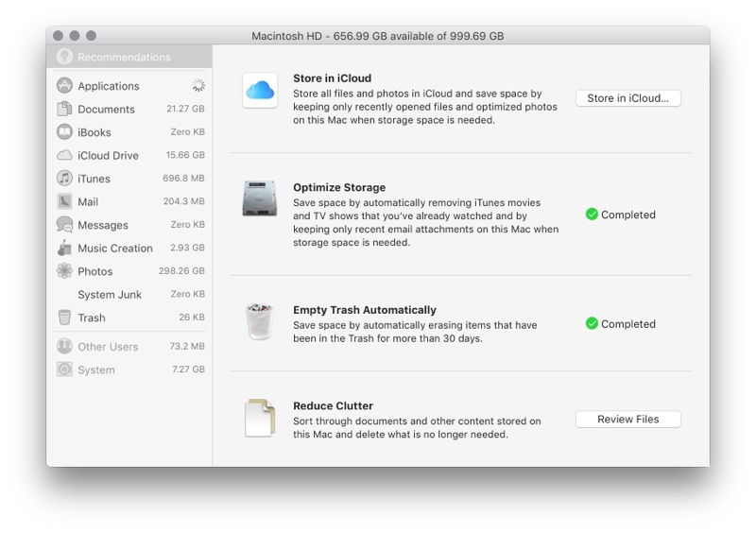The image size is (756, 533).
Task: Click the Other Users row label
Action: click(x=108, y=346)
